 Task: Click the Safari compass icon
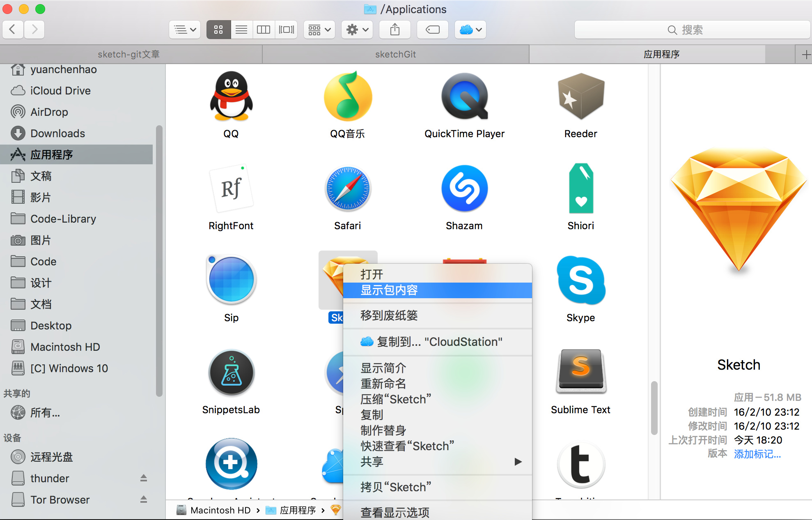tap(348, 189)
